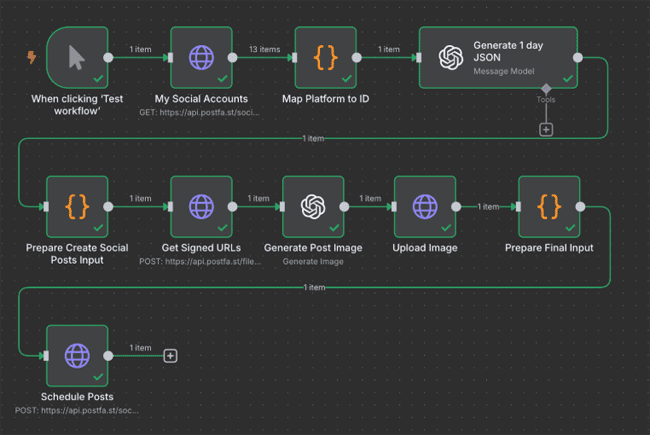The height and width of the screenshot is (435, 650).
Task: Click the orange lightning trigger indicator icon
Action: click(x=32, y=57)
